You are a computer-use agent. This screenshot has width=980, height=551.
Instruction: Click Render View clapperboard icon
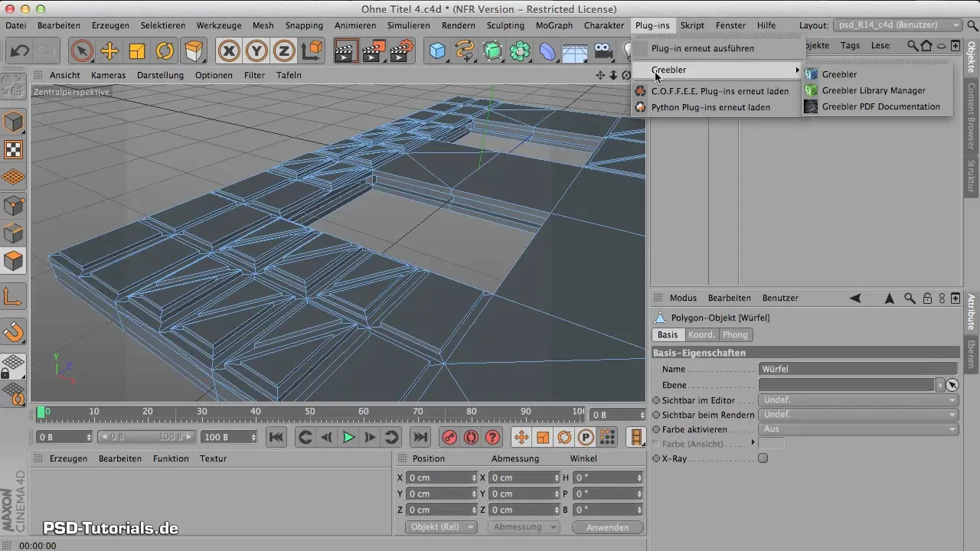point(346,51)
